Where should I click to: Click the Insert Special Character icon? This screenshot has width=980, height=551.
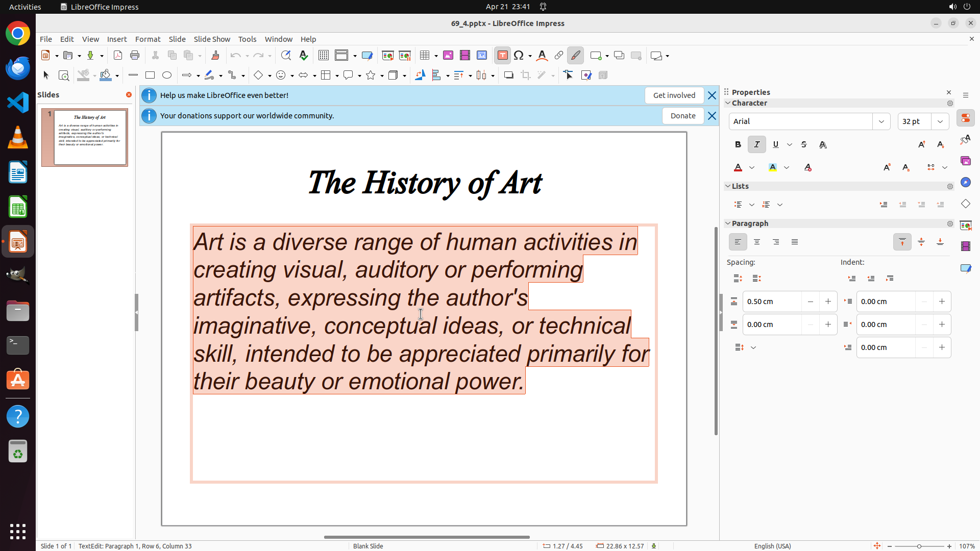coord(519,56)
